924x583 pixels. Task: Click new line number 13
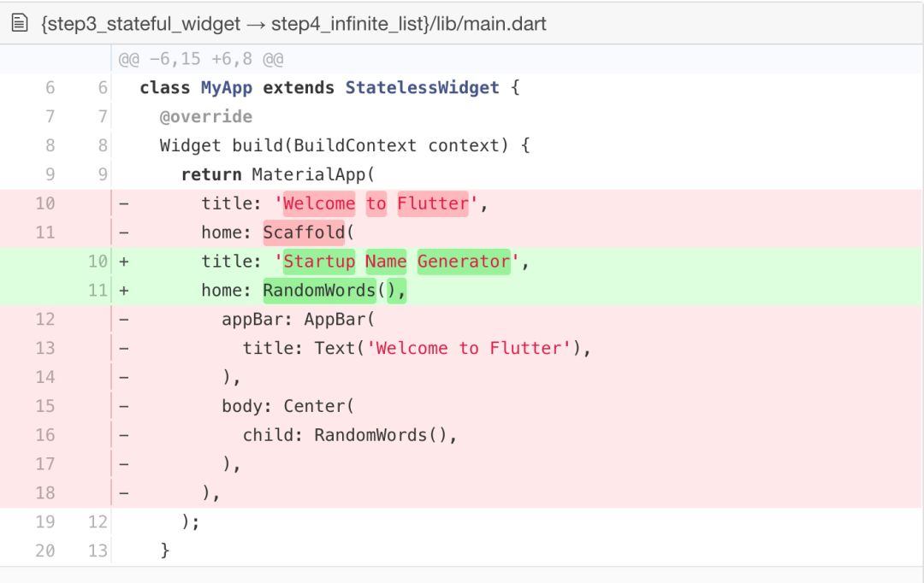(x=98, y=551)
